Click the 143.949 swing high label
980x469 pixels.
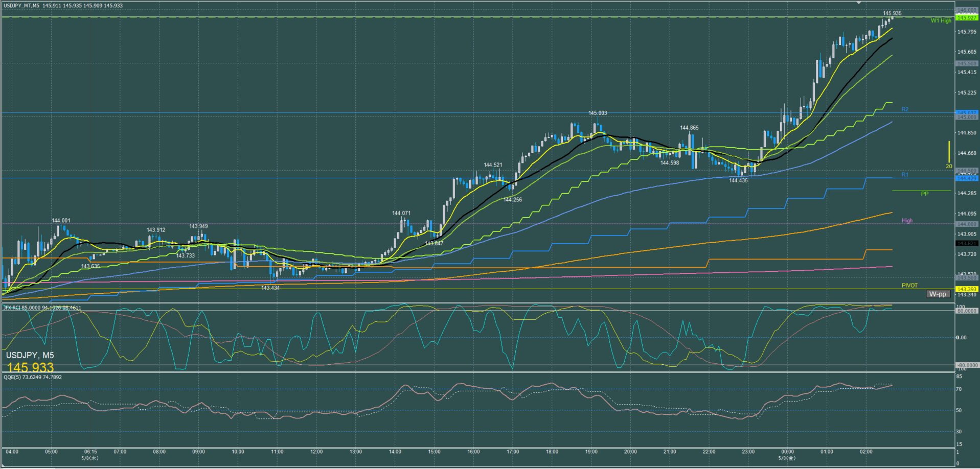click(x=198, y=226)
